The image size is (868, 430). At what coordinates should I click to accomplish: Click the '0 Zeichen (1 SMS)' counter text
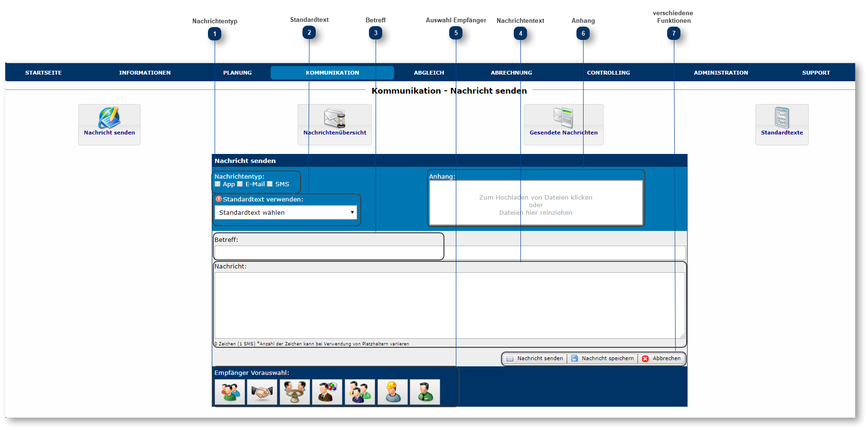[x=235, y=344]
